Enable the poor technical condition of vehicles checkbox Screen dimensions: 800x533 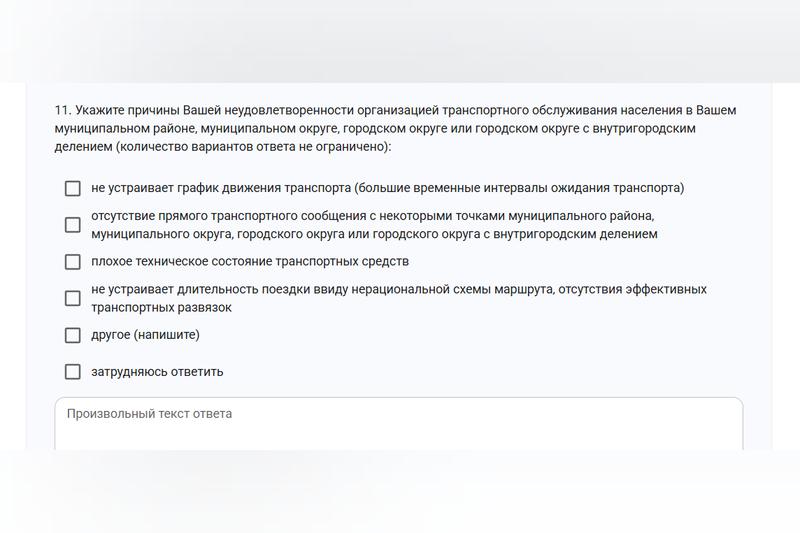click(73, 262)
